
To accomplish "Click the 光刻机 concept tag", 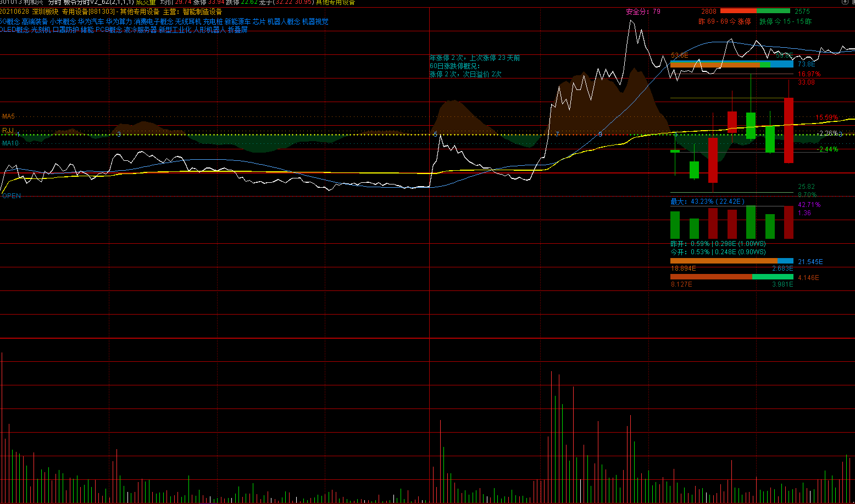I will point(41,30).
